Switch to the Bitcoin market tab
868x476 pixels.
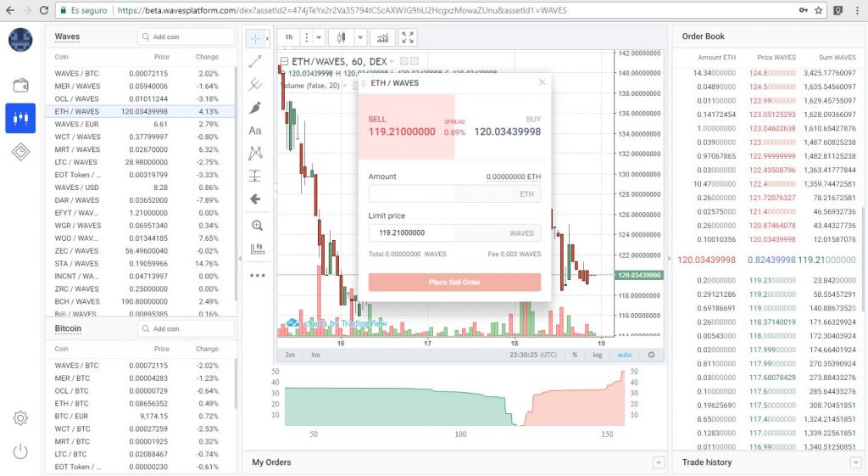(x=68, y=328)
